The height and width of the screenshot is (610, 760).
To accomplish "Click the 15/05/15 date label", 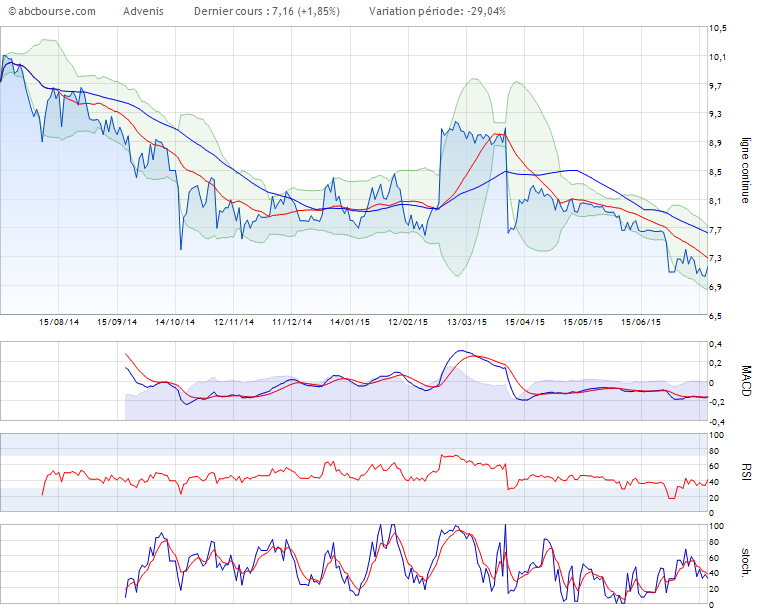I will pyautogui.click(x=583, y=322).
